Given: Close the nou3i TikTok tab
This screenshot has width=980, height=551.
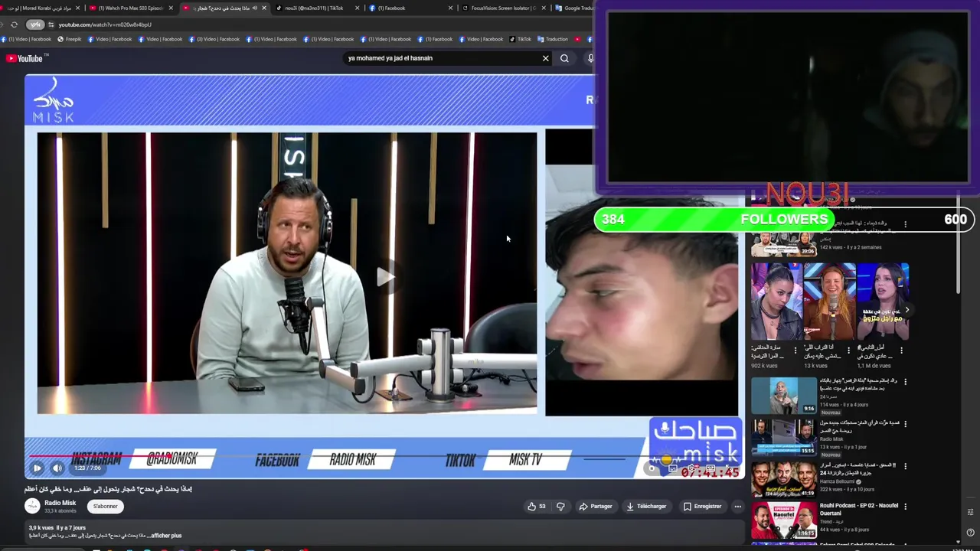Looking at the screenshot, I should tap(357, 8).
